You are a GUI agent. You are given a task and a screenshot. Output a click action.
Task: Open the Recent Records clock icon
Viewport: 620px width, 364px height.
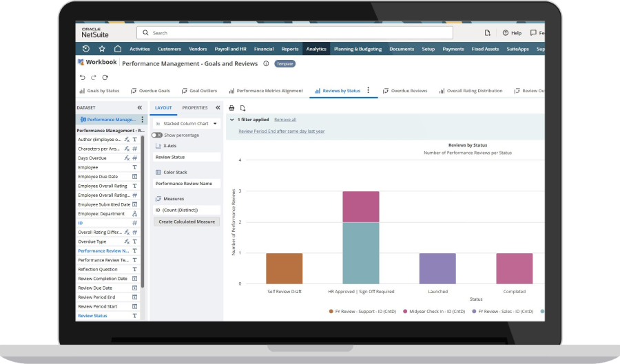[85, 49]
